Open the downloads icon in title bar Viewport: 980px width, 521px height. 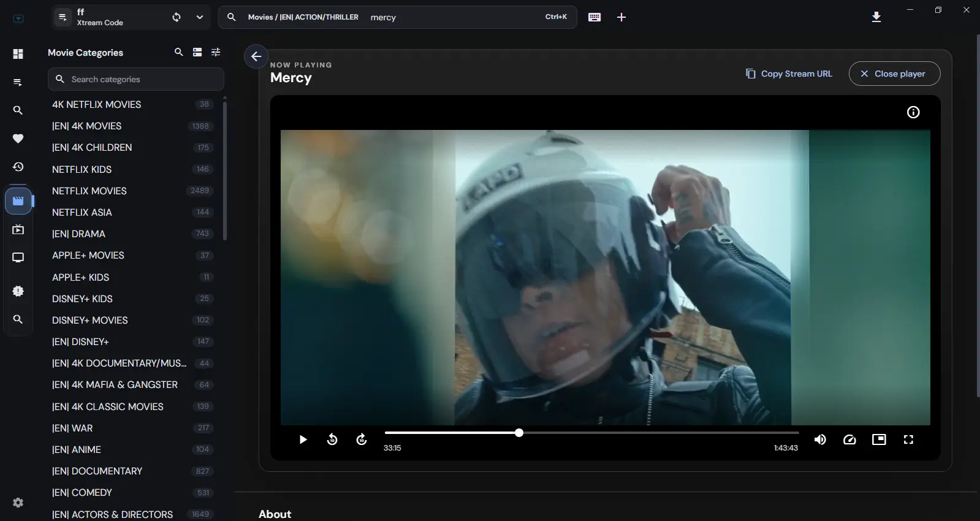click(x=876, y=17)
